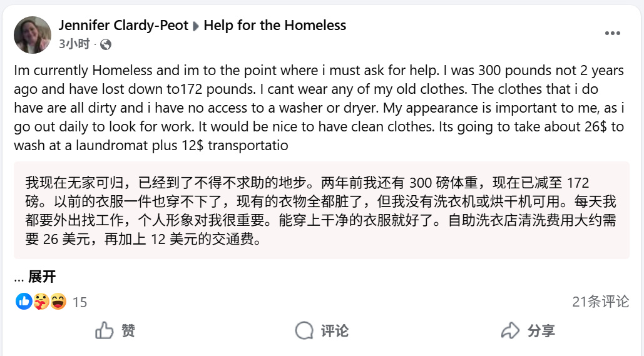The height and width of the screenshot is (356, 644).
Task: Click the comment speech bubble icon
Action: pyautogui.click(x=304, y=330)
